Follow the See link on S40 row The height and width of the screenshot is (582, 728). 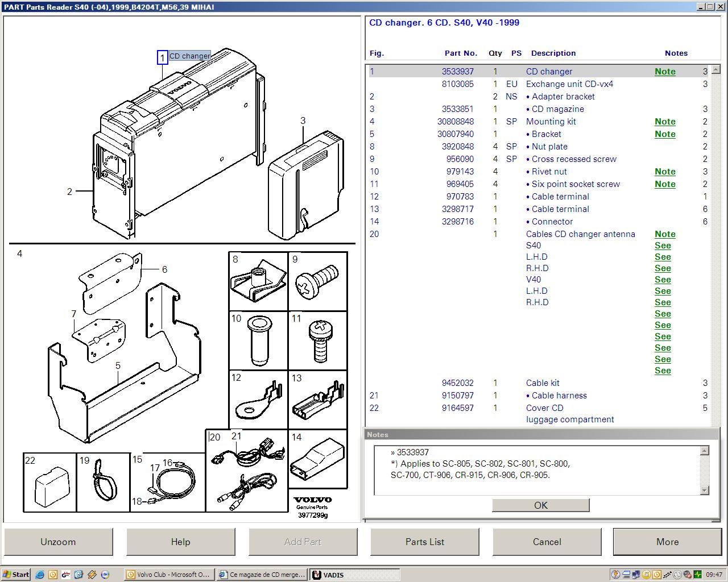point(663,246)
